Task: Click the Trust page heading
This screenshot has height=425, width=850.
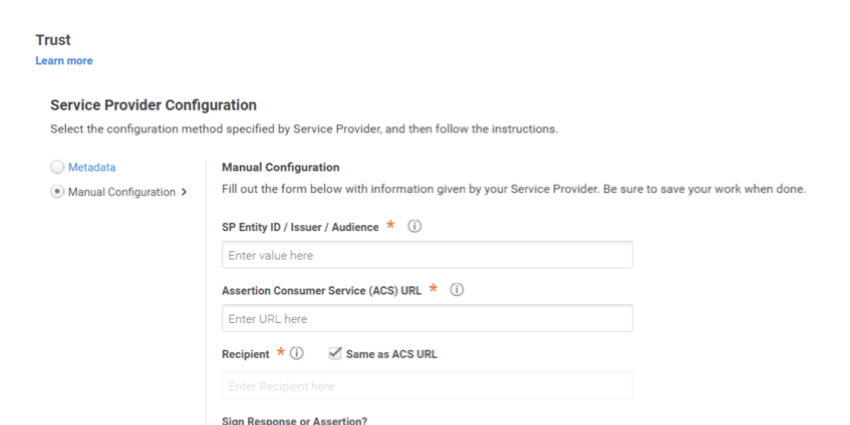Action: 53,40
